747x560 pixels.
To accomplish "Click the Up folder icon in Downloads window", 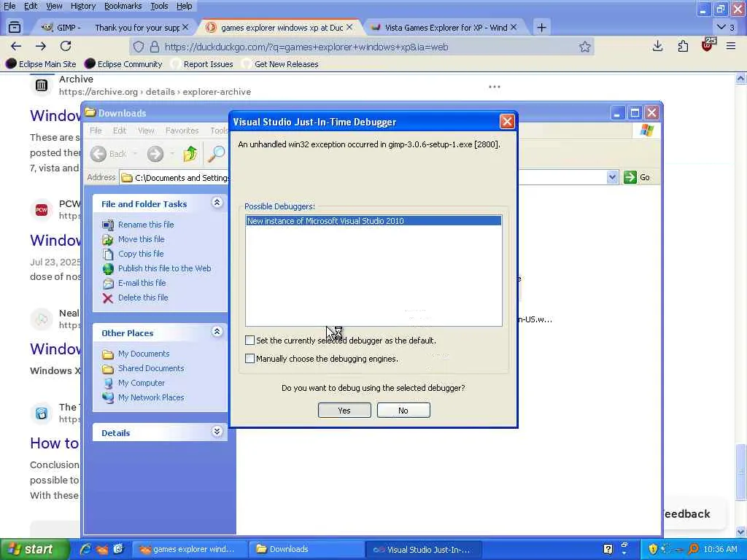I will pos(190,153).
